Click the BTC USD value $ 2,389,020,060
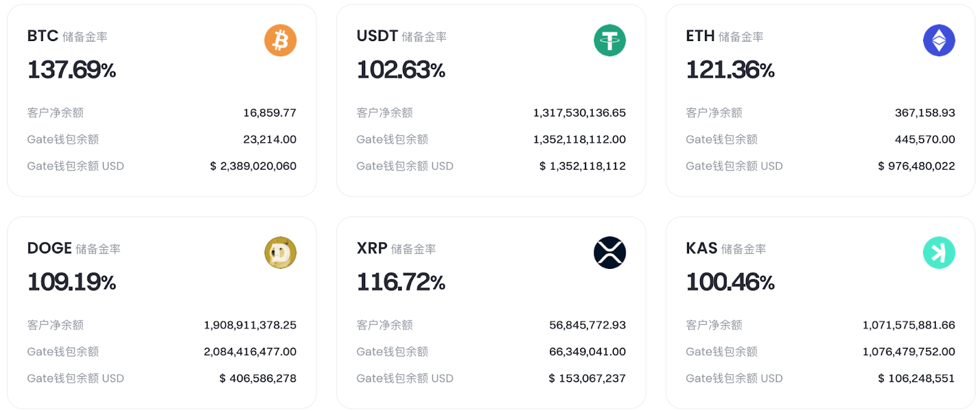This screenshot has height=411, width=980. point(253,166)
